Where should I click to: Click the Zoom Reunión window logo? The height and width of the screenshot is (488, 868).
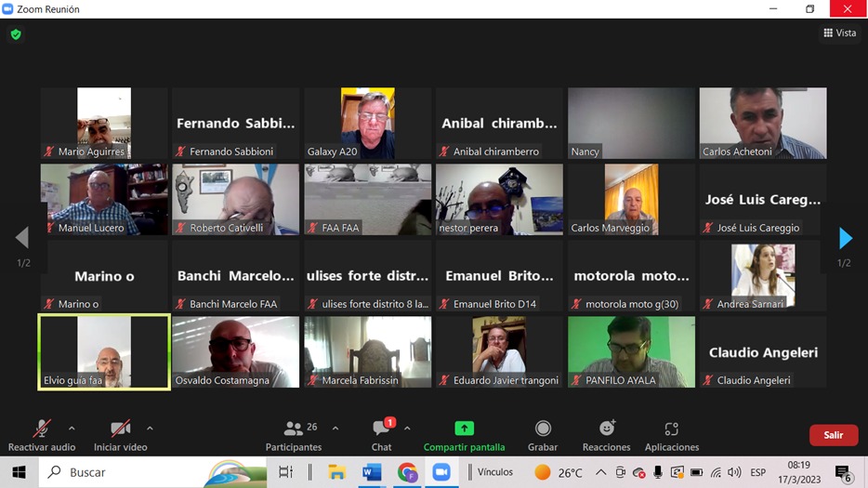tap(7, 9)
